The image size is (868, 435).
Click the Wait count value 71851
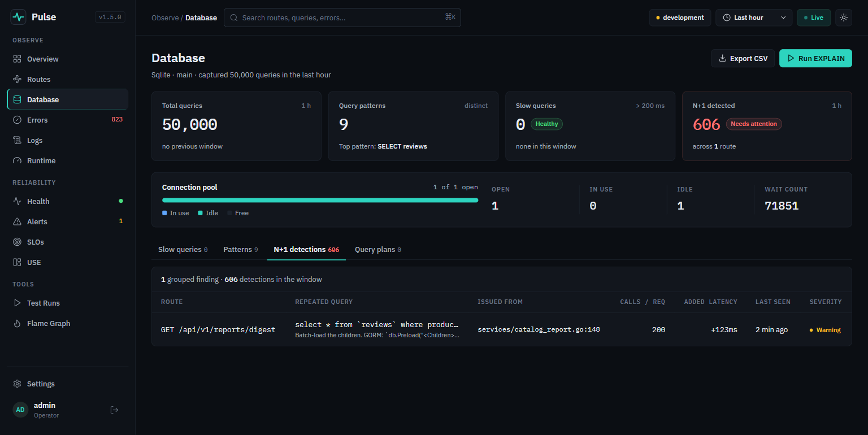tap(782, 206)
